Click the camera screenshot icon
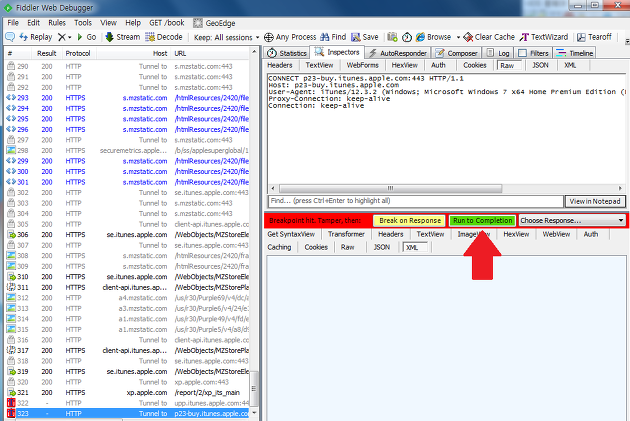630x421 pixels. [x=392, y=37]
